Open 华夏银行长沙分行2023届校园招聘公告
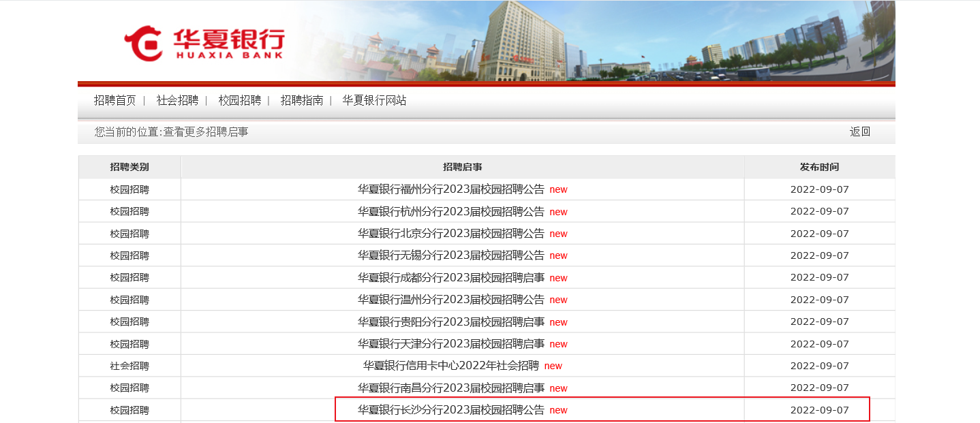The image size is (980, 423). (x=451, y=410)
